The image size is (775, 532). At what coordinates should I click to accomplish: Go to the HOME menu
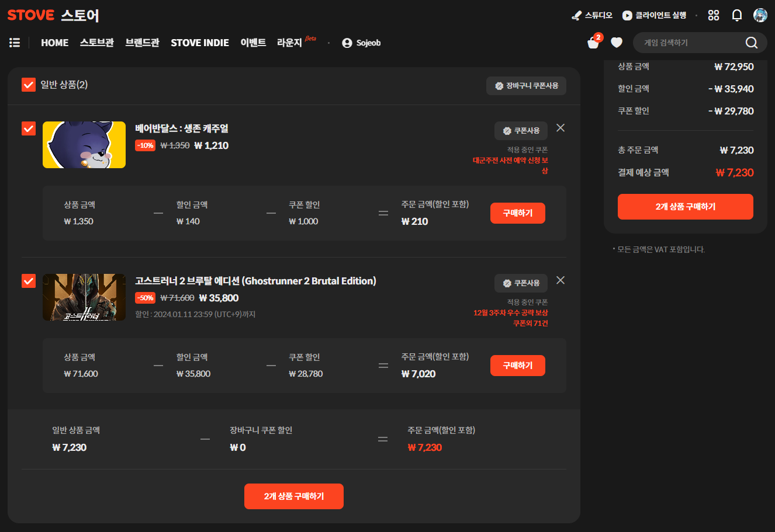(x=55, y=43)
